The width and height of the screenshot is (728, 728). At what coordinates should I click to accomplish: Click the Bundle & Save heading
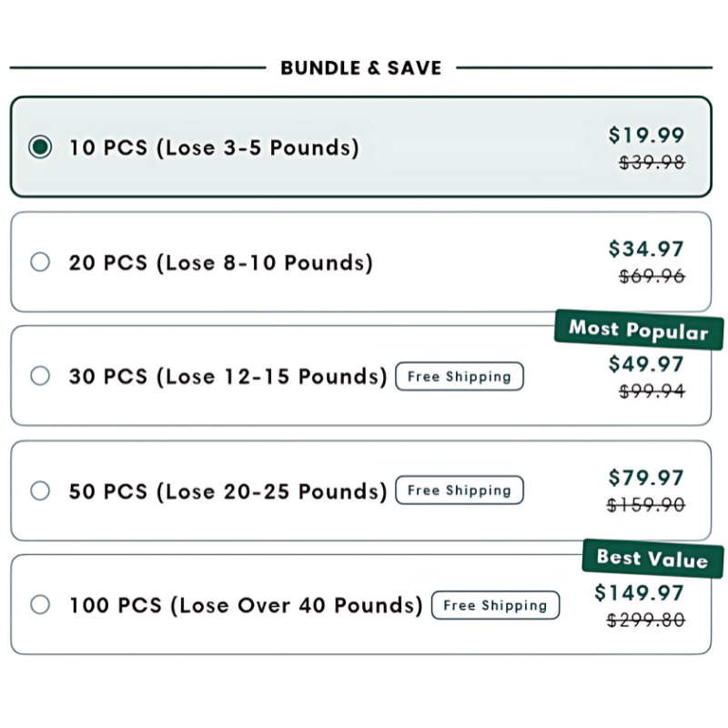pyautogui.click(x=361, y=67)
